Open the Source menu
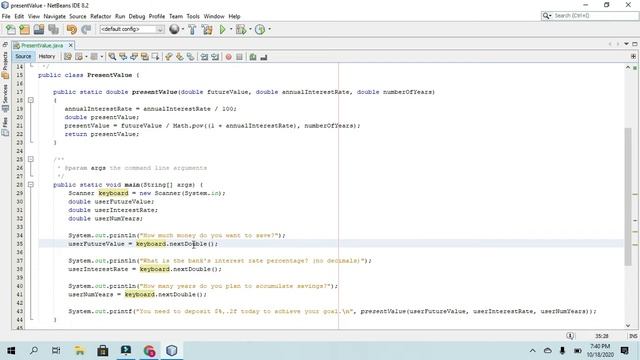Screen dimensions: 640x360 click(x=78, y=16)
